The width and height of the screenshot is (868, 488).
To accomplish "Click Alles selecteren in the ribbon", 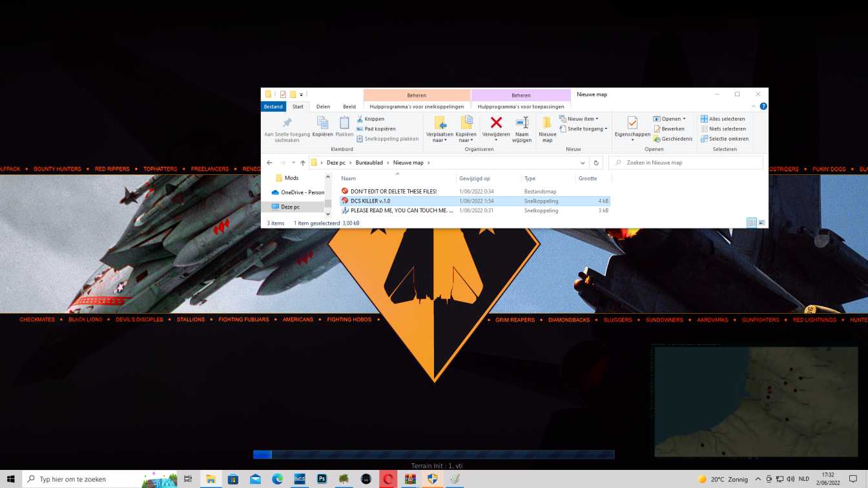I will [x=723, y=119].
